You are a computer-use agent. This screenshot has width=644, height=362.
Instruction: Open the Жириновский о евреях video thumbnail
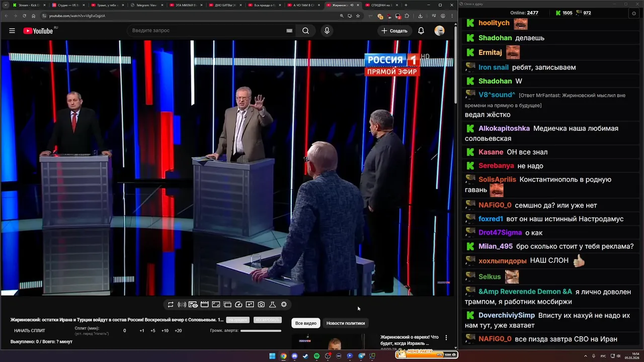pyautogui.click(x=329, y=342)
